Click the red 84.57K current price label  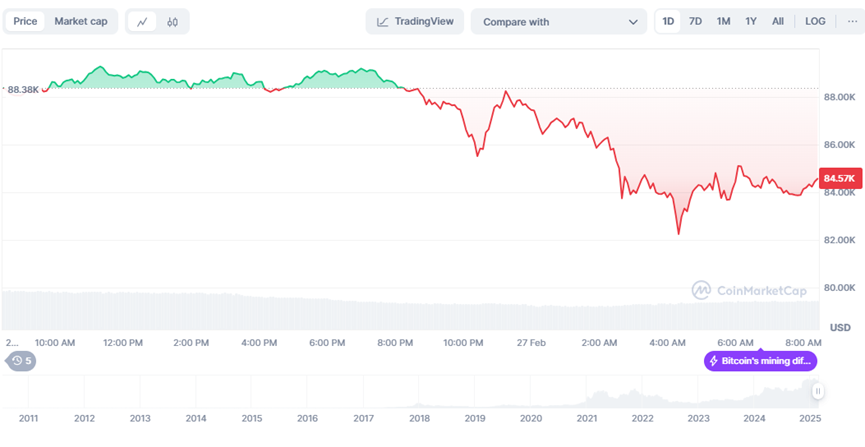(x=837, y=178)
